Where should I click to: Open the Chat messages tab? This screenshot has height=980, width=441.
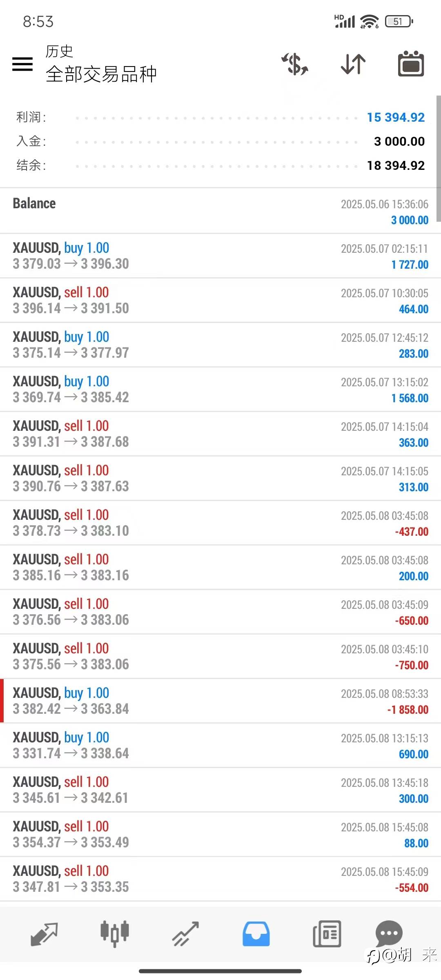[x=389, y=933]
